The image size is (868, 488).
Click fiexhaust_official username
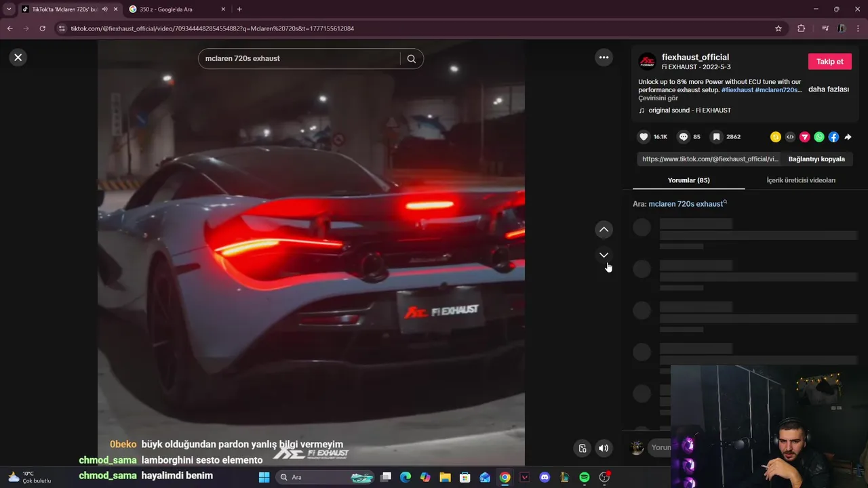click(695, 57)
